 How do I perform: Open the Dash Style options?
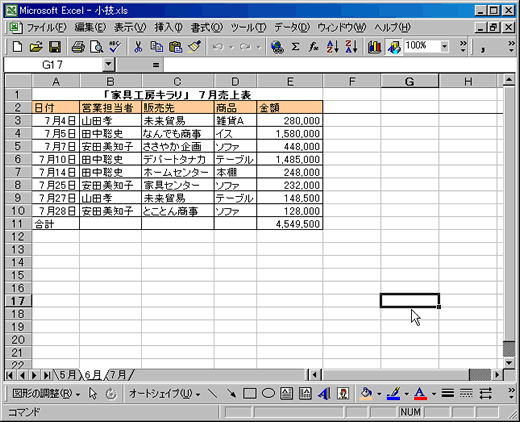click(466, 394)
